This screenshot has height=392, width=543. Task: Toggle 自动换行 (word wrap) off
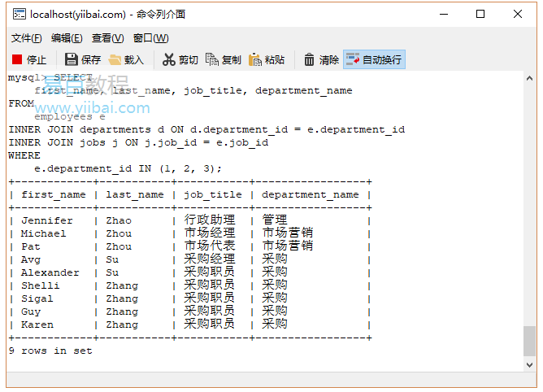[373, 59]
